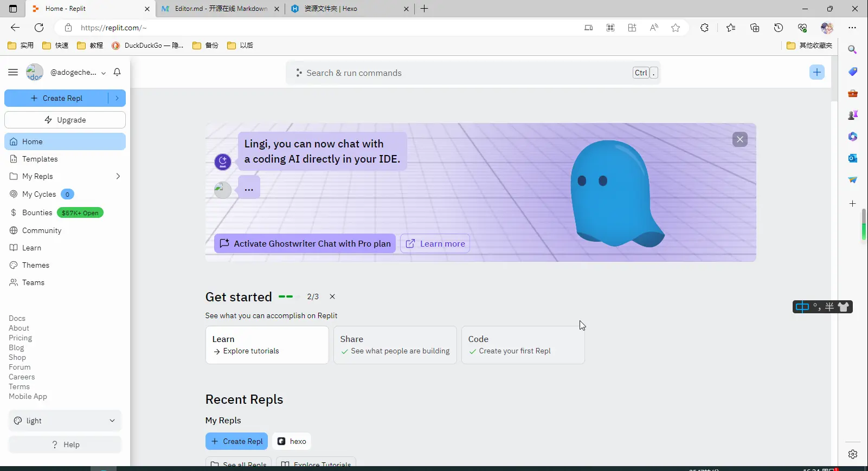This screenshot has height=471, width=868.
Task: Open My Repls in sidebar
Action: (x=37, y=176)
